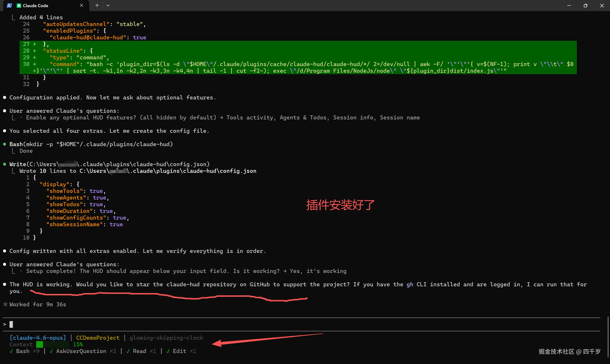
Task: Click the green bullet beside the Bash mkdir command
Action: (5, 144)
